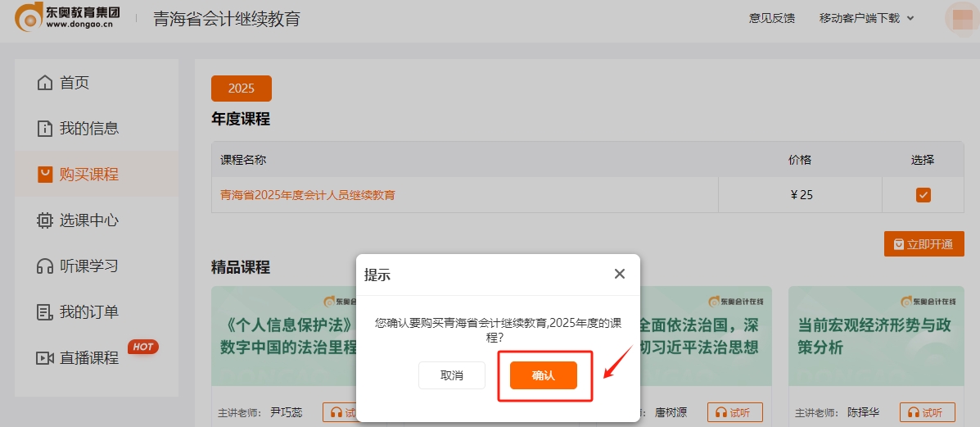Click the 课程名称 column header
980x427 pixels.
point(243,161)
